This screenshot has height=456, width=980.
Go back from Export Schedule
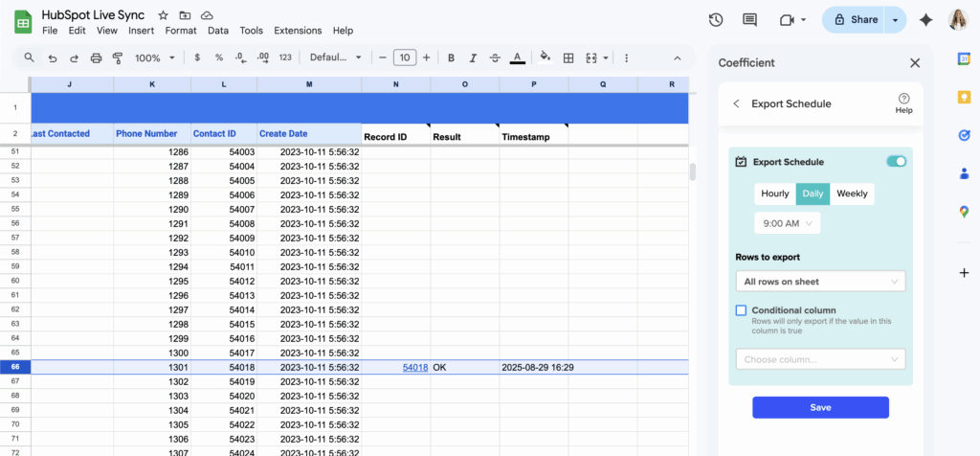[x=736, y=103]
